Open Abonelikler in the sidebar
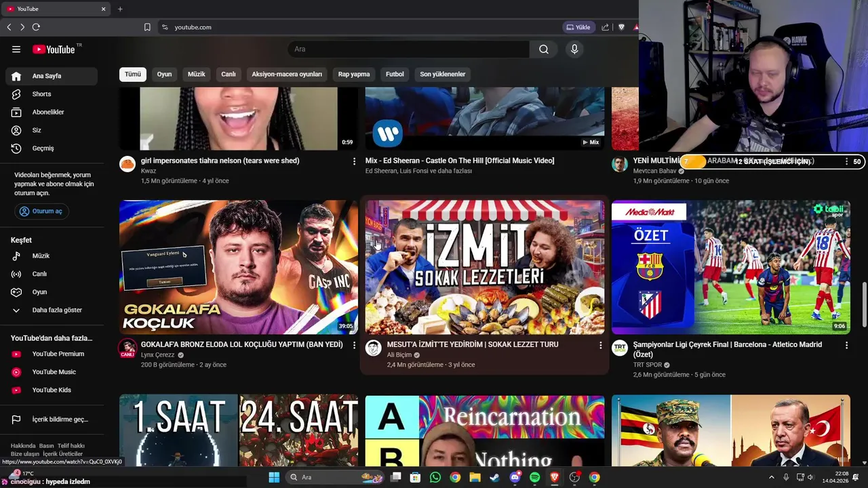This screenshot has height=488, width=868. coord(52,112)
